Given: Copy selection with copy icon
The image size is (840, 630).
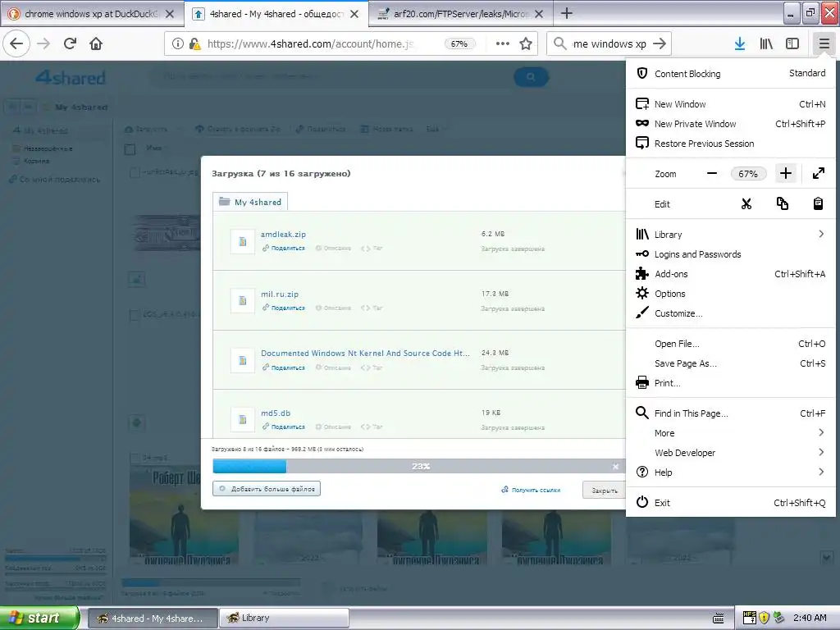Looking at the screenshot, I should pos(782,204).
